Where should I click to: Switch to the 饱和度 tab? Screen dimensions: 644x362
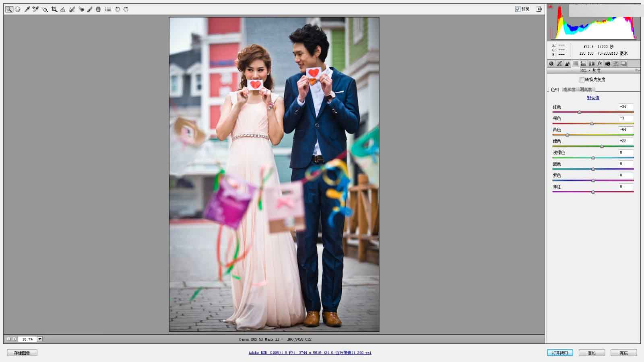[x=569, y=89]
